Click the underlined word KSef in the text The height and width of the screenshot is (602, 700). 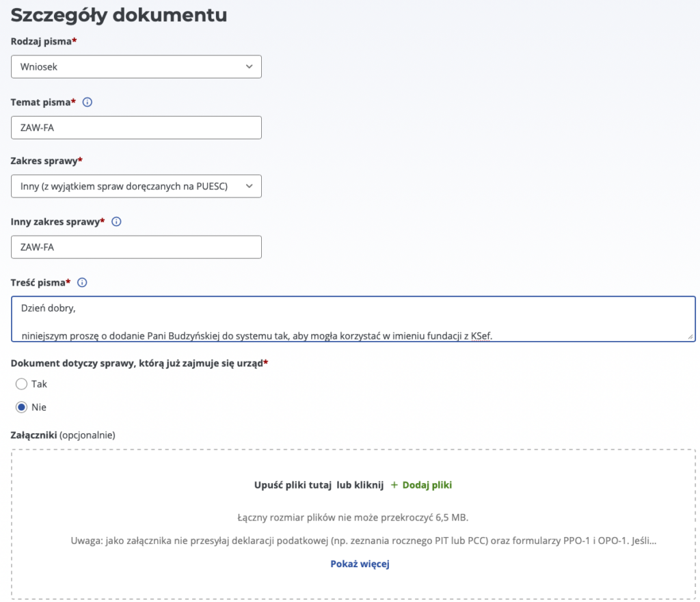click(482, 336)
